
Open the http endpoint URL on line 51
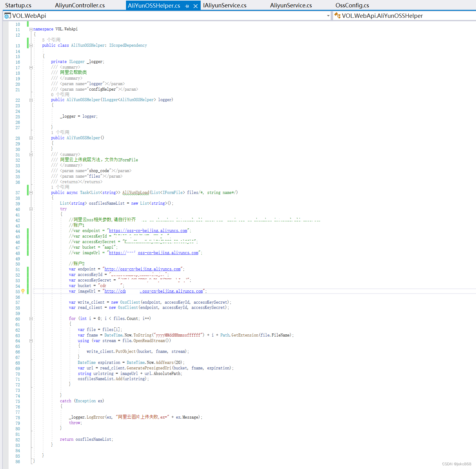coord(143,269)
